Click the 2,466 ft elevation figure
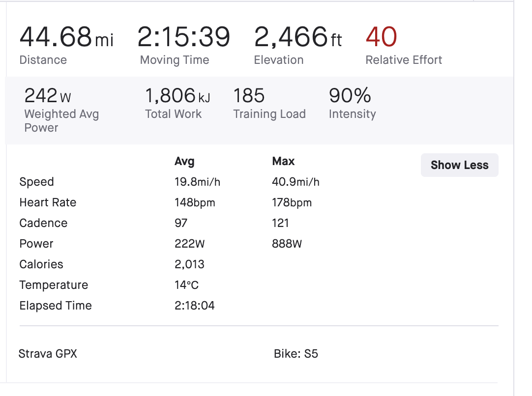The width and height of the screenshot is (532, 396). click(297, 37)
